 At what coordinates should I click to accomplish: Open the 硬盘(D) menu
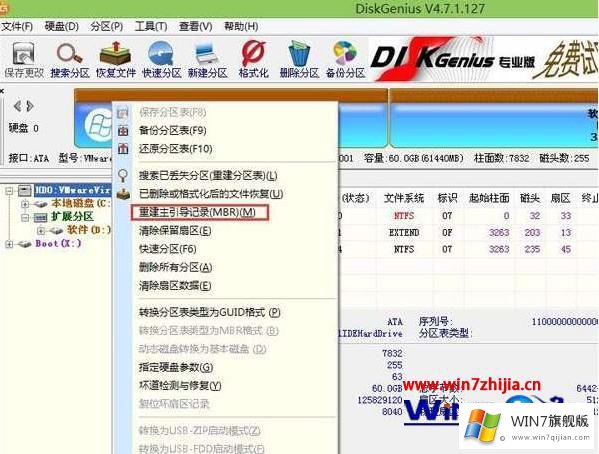[62, 26]
